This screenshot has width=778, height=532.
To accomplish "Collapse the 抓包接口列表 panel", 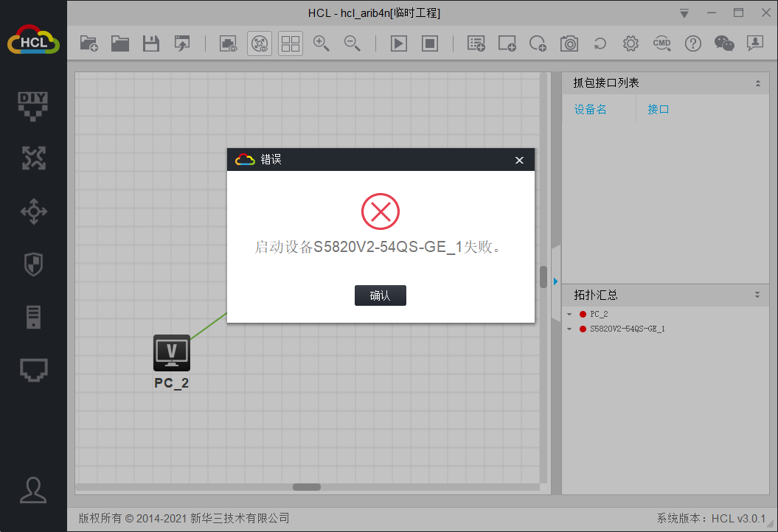I will click(x=757, y=83).
